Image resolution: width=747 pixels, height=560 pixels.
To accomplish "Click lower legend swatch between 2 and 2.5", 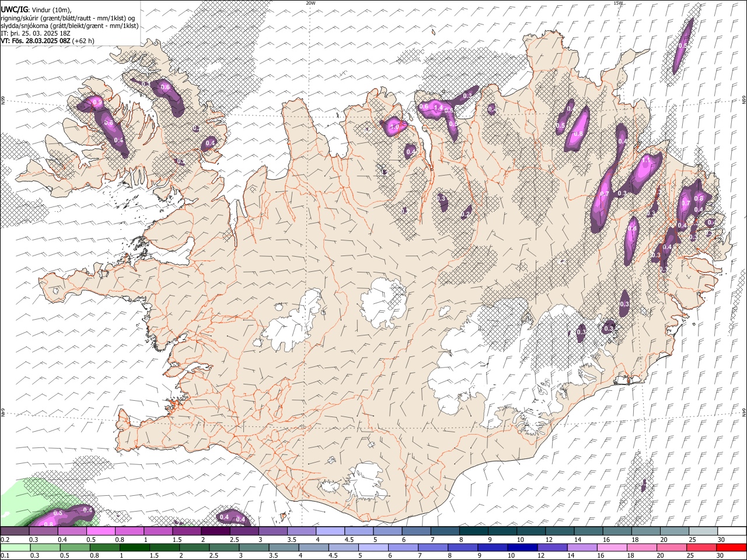I will [194, 547].
